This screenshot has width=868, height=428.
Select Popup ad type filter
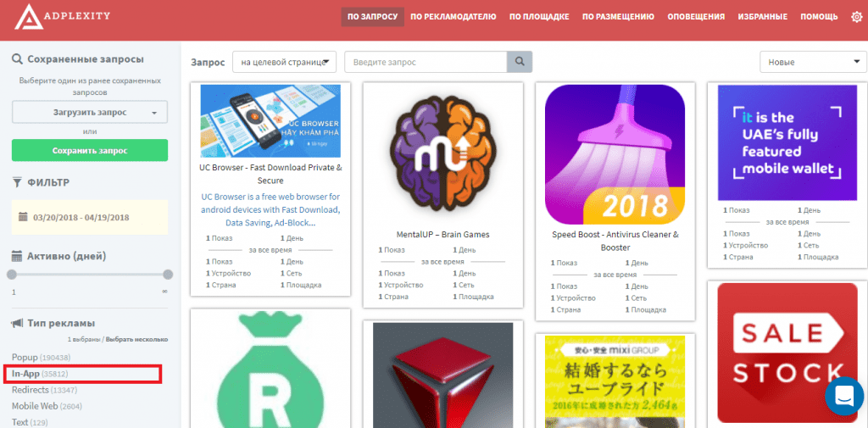[42, 358]
